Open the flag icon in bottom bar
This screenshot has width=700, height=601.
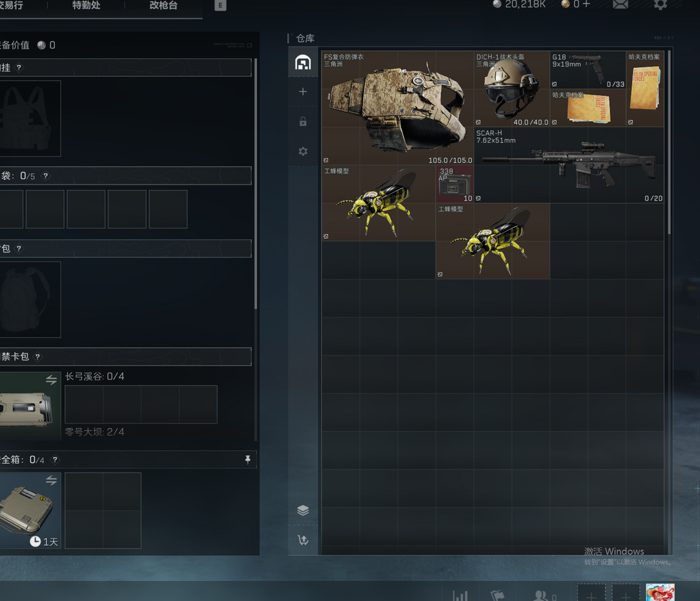497,595
